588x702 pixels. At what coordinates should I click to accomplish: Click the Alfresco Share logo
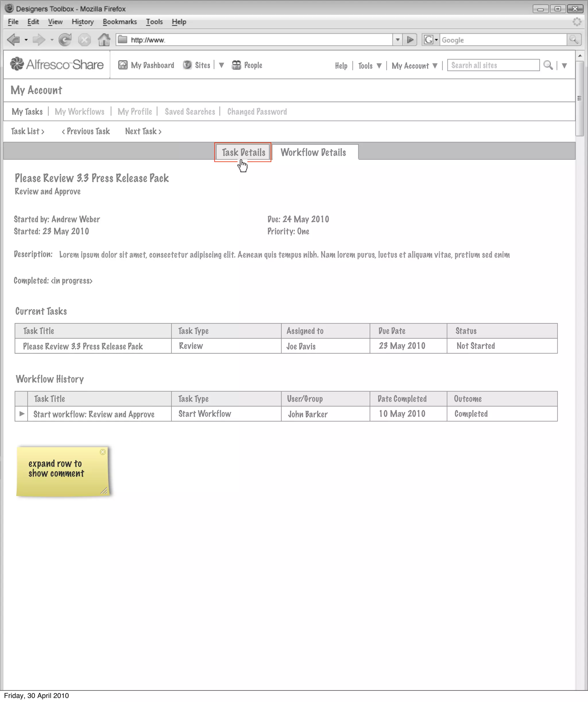pos(57,64)
